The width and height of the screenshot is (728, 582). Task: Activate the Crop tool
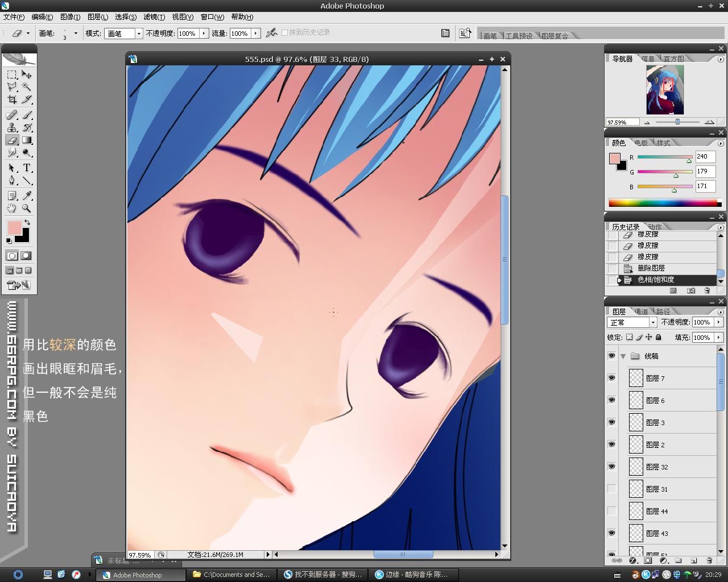(x=11, y=99)
